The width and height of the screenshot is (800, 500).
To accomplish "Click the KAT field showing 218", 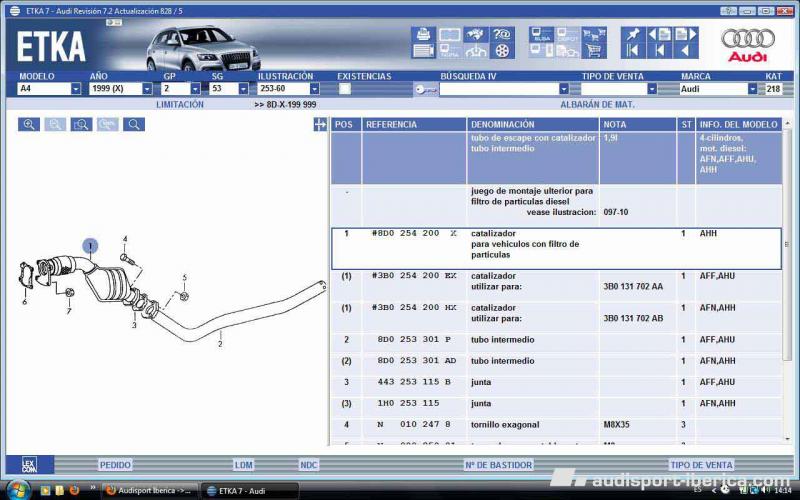I will [773, 89].
